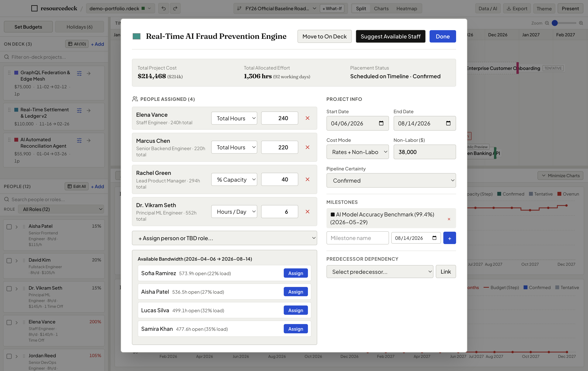Screen dimensions: 588x371
Task: Open Start Date calendar picker icon
Action: click(x=381, y=123)
